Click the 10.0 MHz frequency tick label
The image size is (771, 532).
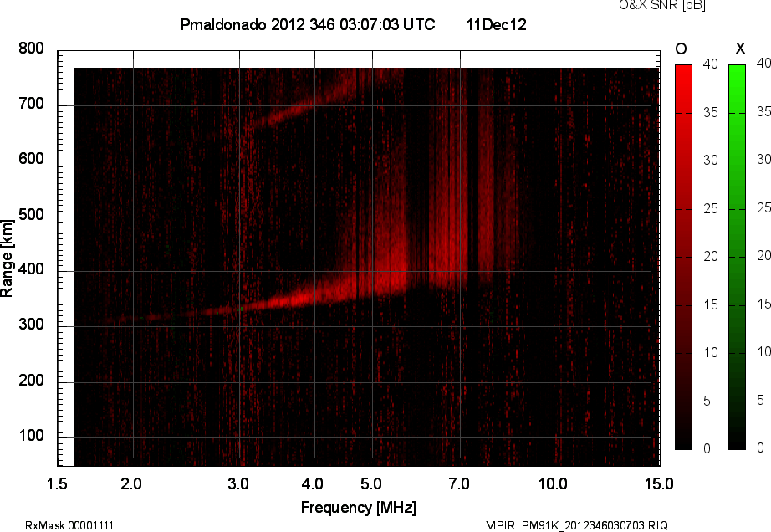coord(553,483)
